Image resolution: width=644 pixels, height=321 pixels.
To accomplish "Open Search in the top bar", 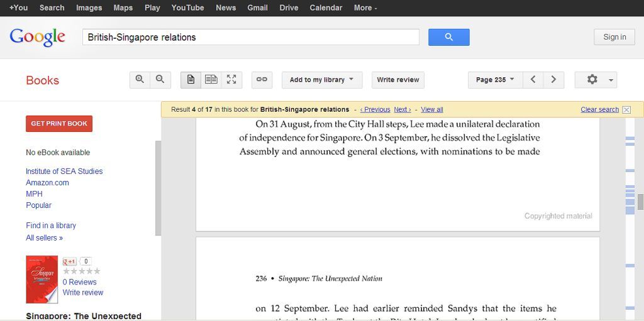I will coord(52,8).
